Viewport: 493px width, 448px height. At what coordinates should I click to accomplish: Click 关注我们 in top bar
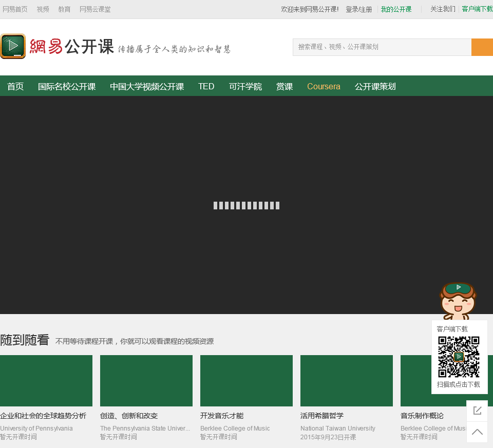[x=443, y=9]
